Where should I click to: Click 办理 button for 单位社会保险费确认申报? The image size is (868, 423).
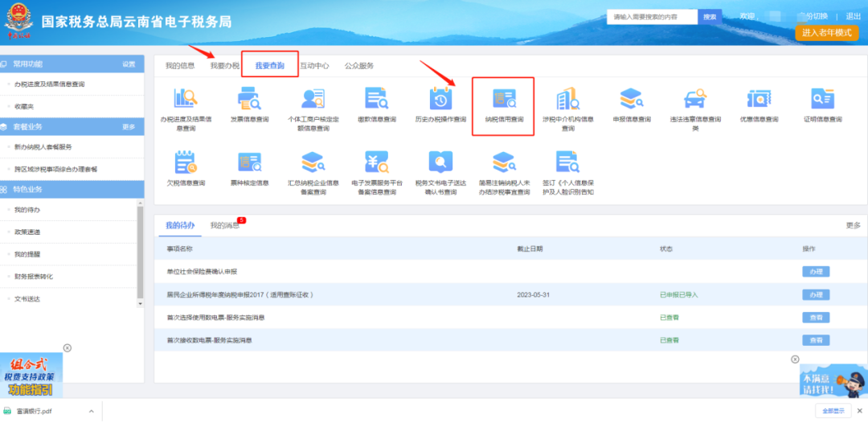pyautogui.click(x=815, y=272)
